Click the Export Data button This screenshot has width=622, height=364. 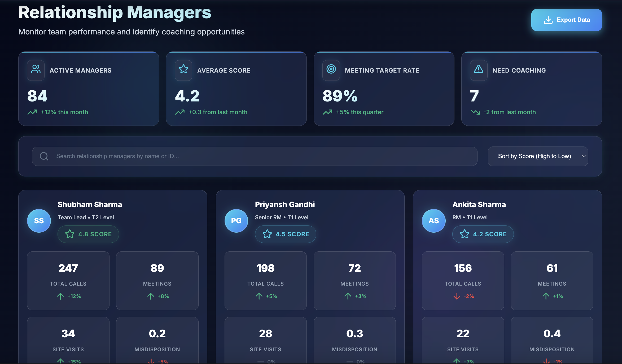567,20
